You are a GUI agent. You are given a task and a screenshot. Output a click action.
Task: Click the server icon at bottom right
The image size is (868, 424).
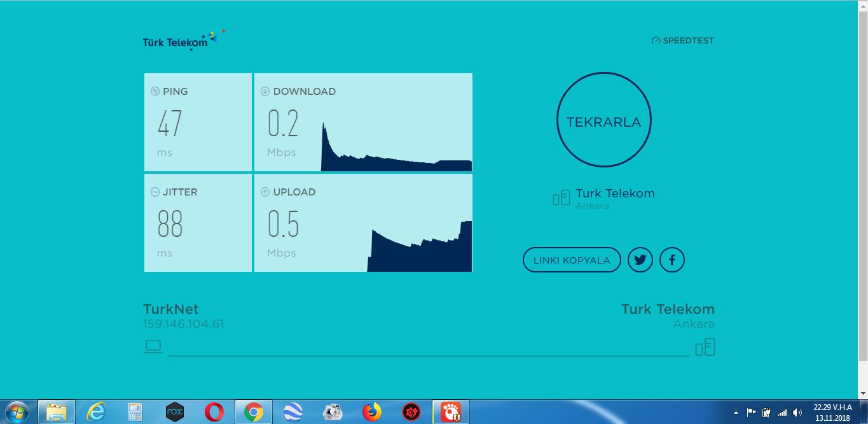pyautogui.click(x=705, y=347)
